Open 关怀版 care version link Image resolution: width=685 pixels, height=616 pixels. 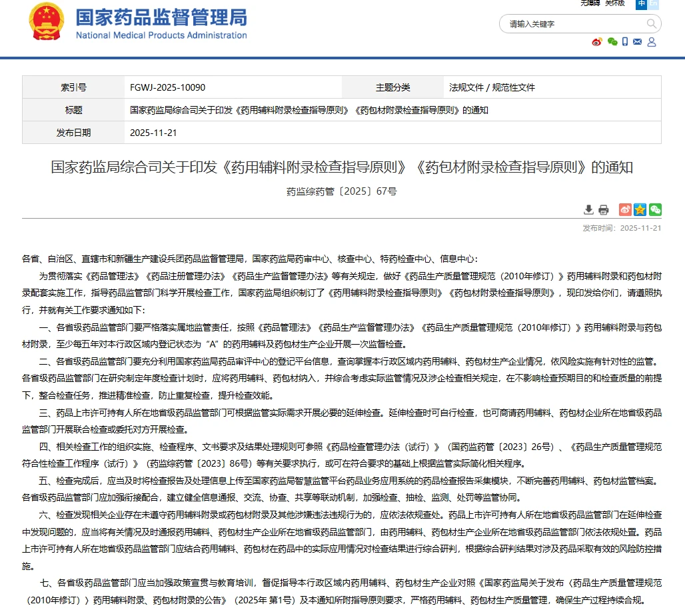(x=614, y=3)
